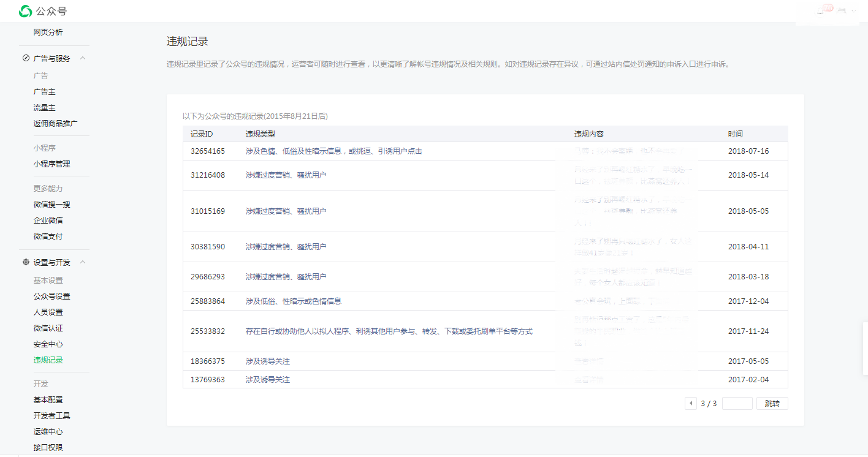The height and width of the screenshot is (457, 868).
Task: Click the account avatar in the header
Action: point(842,10)
